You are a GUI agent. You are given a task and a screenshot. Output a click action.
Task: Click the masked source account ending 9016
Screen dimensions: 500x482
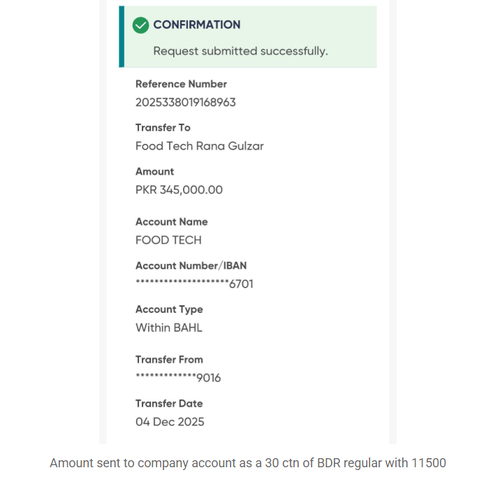(178, 377)
